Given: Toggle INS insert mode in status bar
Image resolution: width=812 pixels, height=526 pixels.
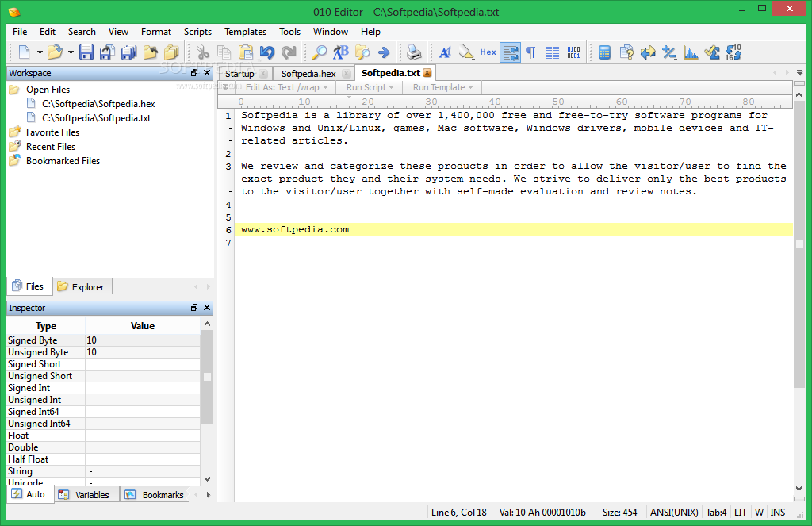Looking at the screenshot, I should (777, 513).
